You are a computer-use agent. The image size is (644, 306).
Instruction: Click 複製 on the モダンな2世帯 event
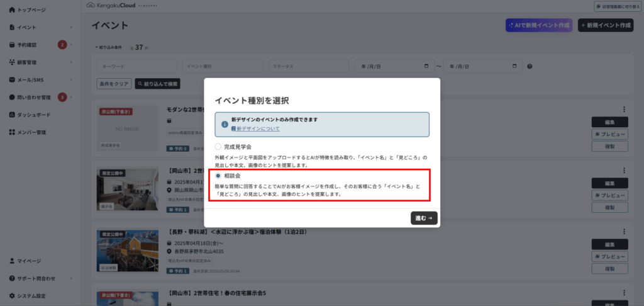click(610, 147)
